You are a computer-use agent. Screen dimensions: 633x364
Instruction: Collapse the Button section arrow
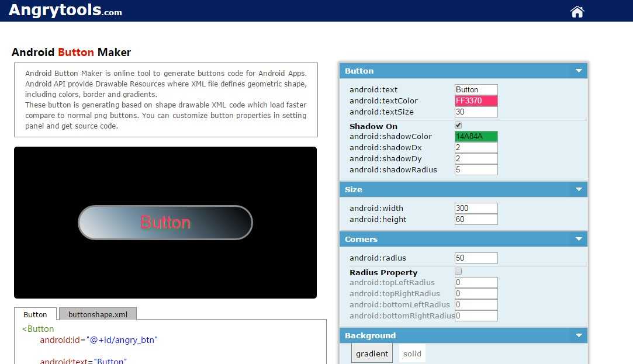pyautogui.click(x=579, y=71)
